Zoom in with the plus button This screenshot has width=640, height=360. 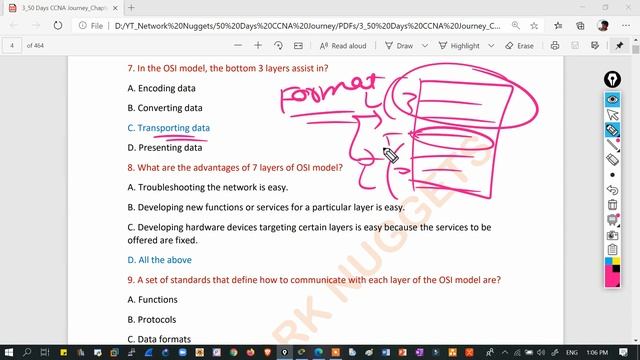pyautogui.click(x=258, y=46)
